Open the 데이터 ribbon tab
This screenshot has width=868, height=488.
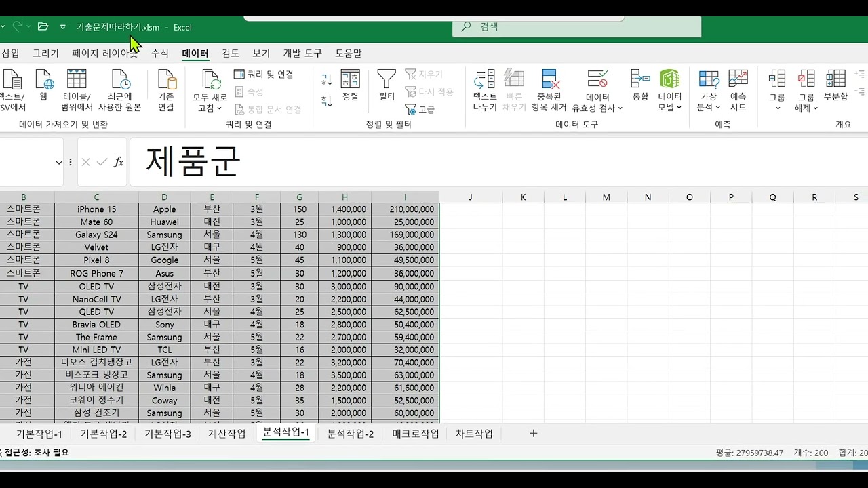coord(195,53)
